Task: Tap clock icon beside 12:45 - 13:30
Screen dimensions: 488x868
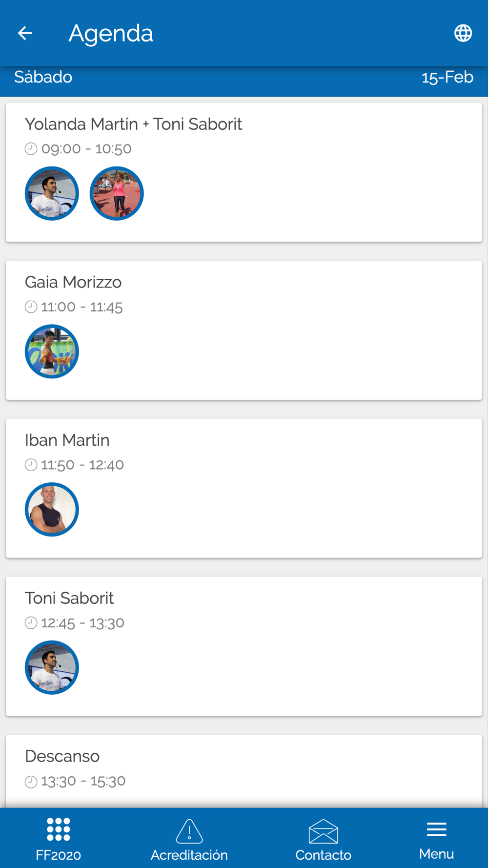Action: click(x=31, y=623)
